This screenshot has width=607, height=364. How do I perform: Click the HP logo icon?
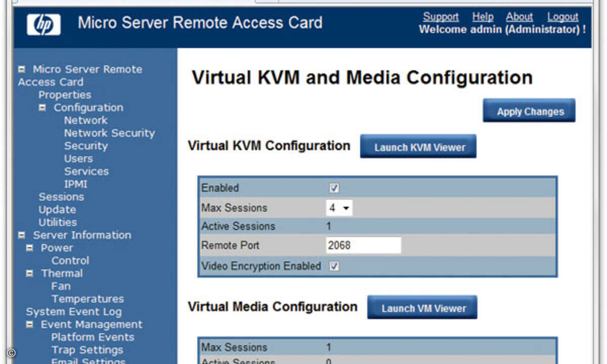pyautogui.click(x=44, y=24)
